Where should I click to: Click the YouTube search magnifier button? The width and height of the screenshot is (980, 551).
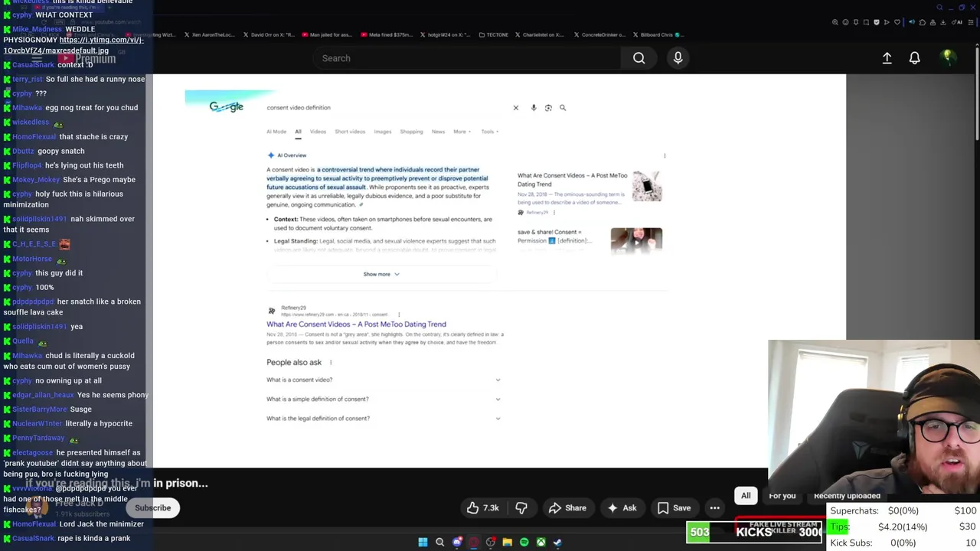pos(639,58)
